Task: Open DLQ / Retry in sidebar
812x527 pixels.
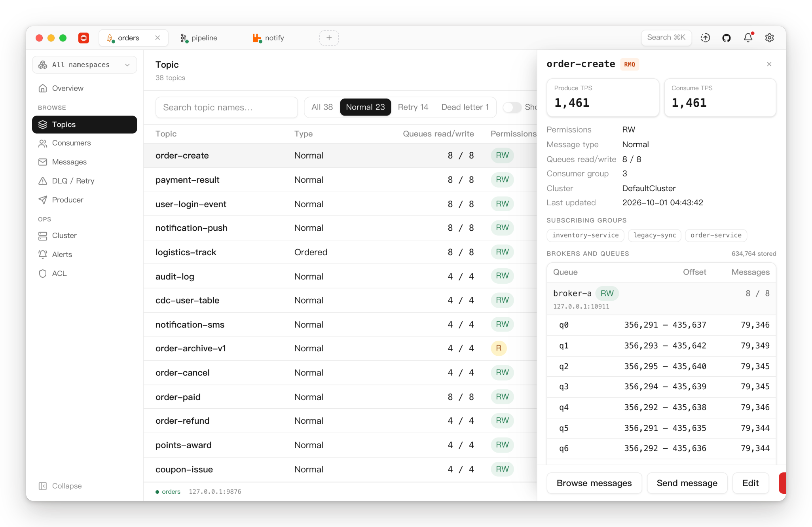Action: pyautogui.click(x=85, y=181)
